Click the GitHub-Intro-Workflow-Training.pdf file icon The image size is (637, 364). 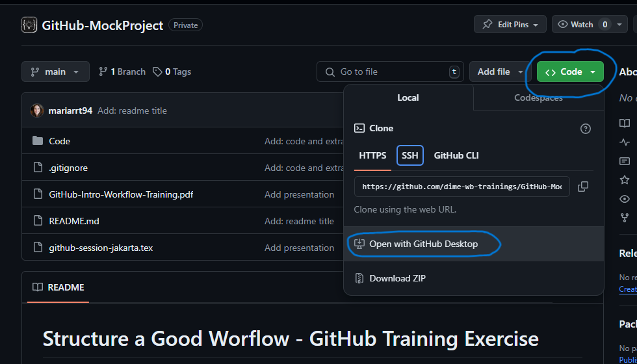click(38, 194)
